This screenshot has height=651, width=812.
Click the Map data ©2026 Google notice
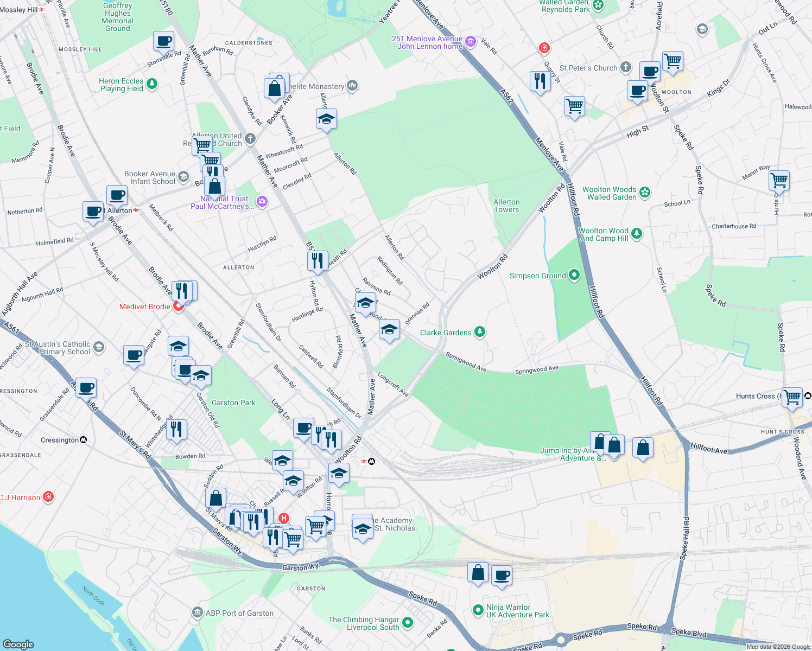click(x=778, y=647)
